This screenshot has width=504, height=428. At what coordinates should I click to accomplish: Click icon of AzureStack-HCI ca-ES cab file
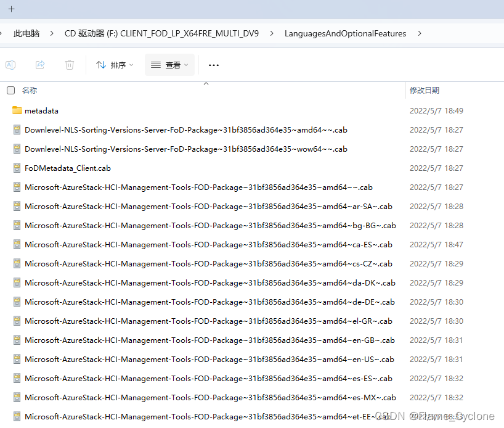pos(17,244)
